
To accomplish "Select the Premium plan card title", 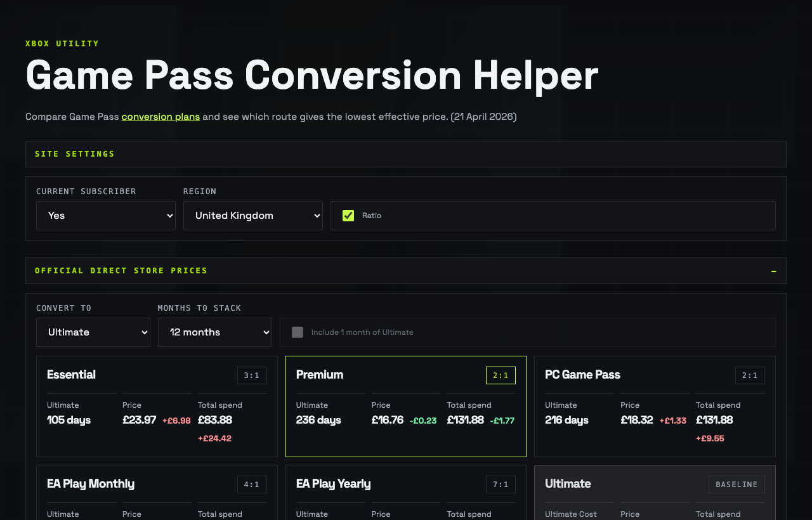I will coord(320,375).
